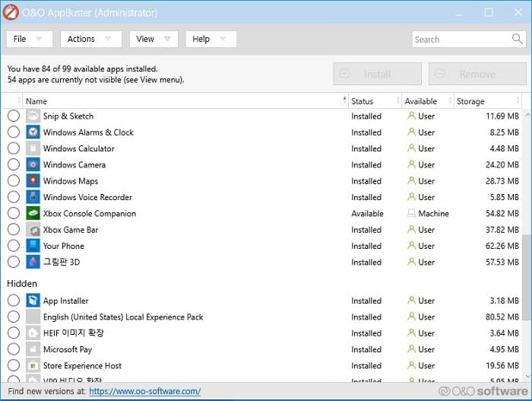This screenshot has height=401, width=532.
Task: Click the scrollbar down arrow
Action: pyautogui.click(x=527, y=376)
